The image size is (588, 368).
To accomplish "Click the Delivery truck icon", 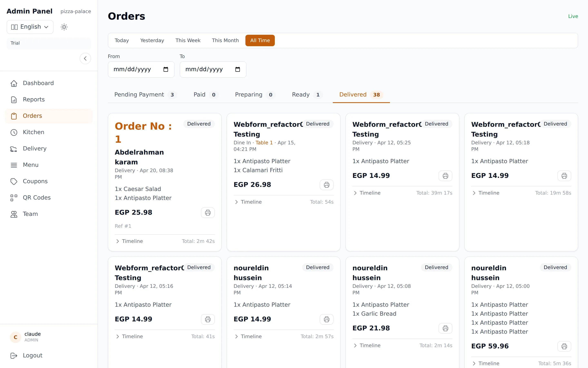I will [14, 149].
